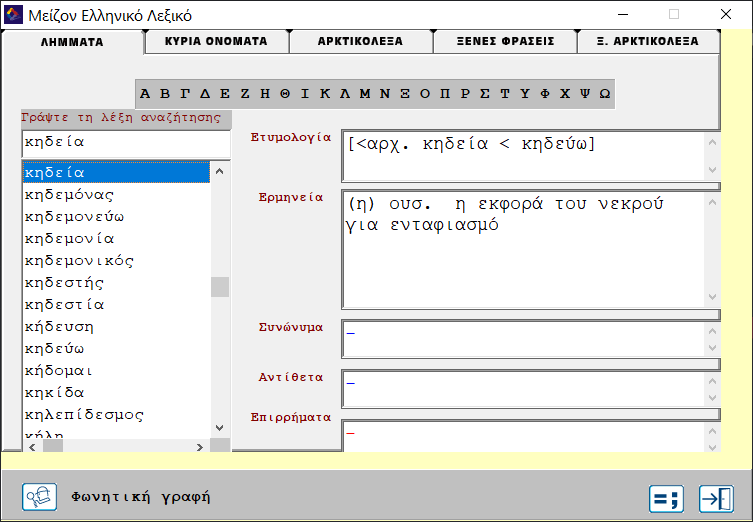
Task: Click the search word input field
Action: coord(126,143)
